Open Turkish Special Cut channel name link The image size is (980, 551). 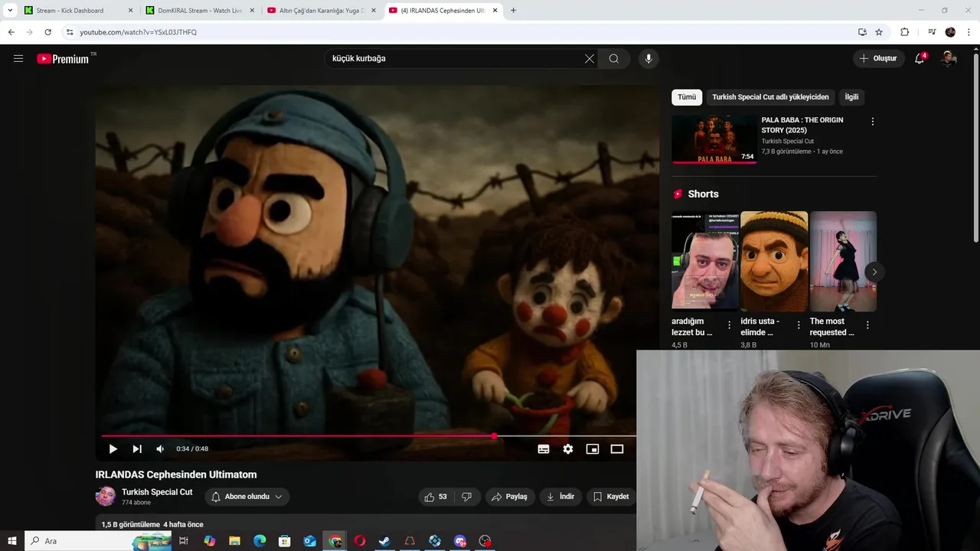pyautogui.click(x=157, y=492)
